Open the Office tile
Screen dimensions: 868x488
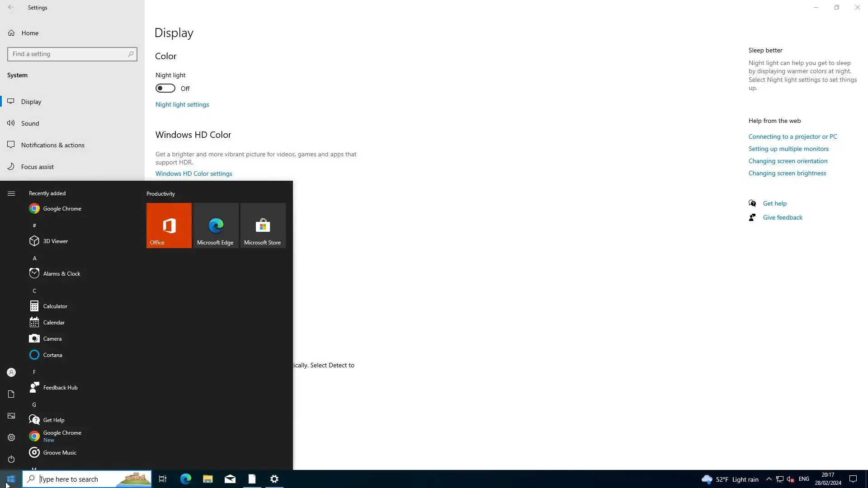click(x=169, y=225)
